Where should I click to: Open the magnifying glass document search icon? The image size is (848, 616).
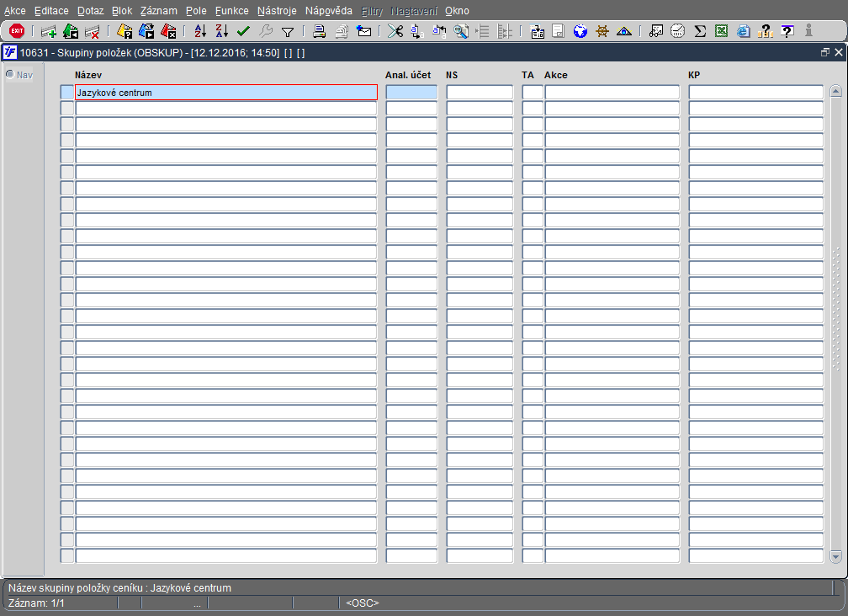[461, 31]
